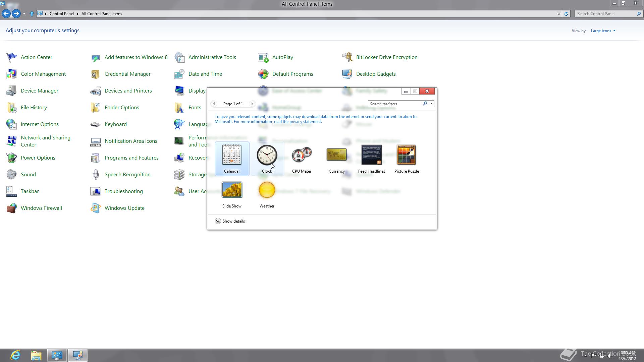This screenshot has width=644, height=362.
Task: Switch to Control Panel taskbar button
Action: [x=57, y=355]
